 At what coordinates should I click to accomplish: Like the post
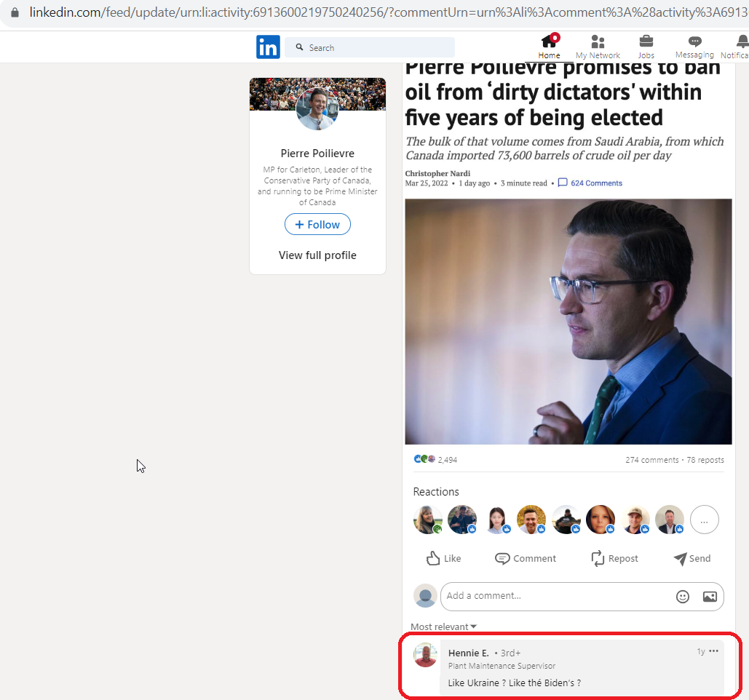pos(444,558)
